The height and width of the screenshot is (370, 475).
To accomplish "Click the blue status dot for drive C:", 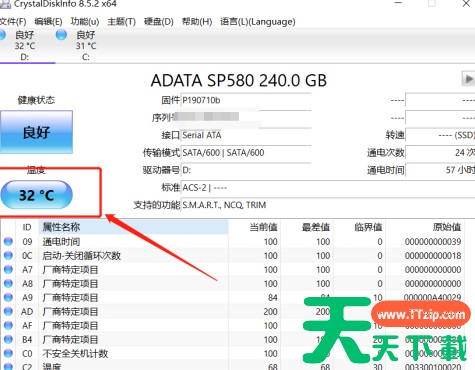I will tap(61, 34).
